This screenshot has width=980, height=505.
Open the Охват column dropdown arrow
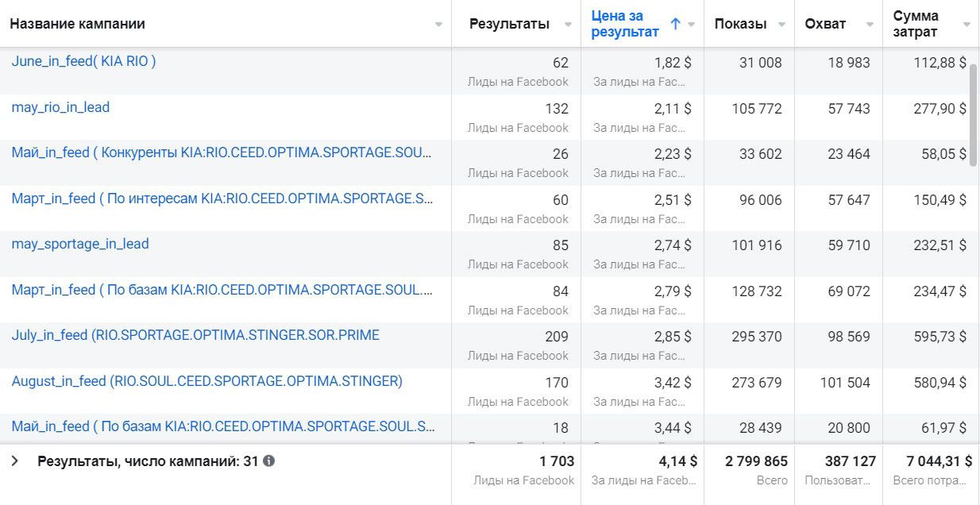(x=870, y=25)
